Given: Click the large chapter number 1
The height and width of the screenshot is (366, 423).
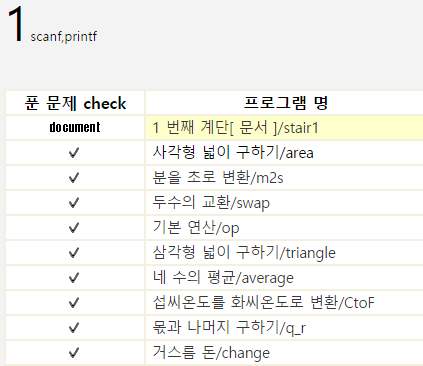Looking at the screenshot, I should [16, 24].
